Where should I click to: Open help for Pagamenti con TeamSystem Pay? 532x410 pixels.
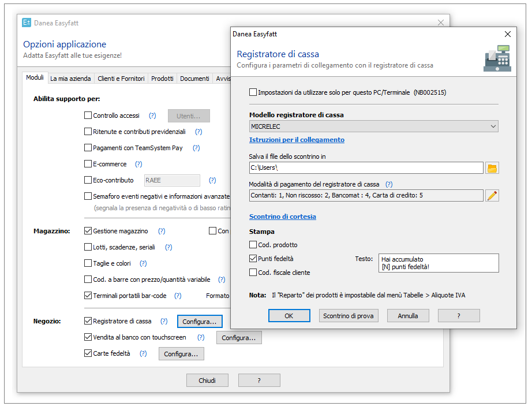[x=196, y=148]
